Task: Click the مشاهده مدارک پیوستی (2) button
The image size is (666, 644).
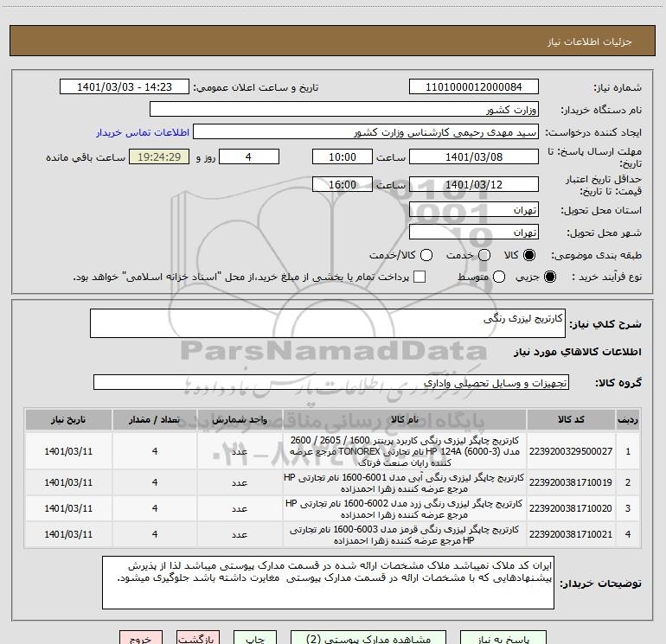Action: click(x=368, y=638)
